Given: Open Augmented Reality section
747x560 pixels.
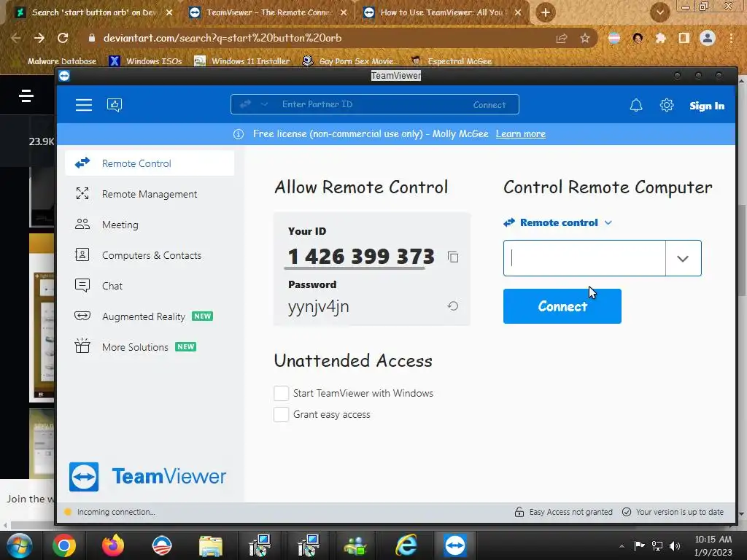Looking at the screenshot, I should coord(150,316).
